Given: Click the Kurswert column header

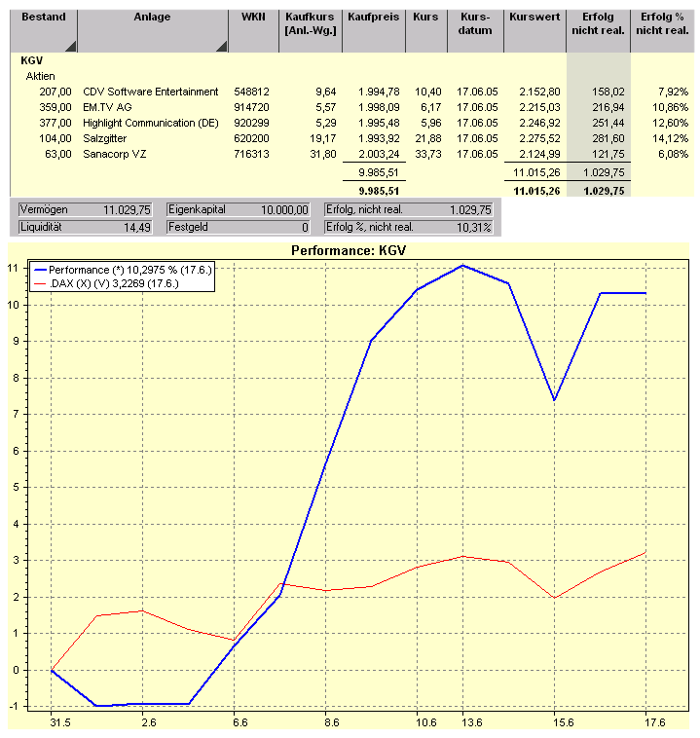Looking at the screenshot, I should click(534, 31).
